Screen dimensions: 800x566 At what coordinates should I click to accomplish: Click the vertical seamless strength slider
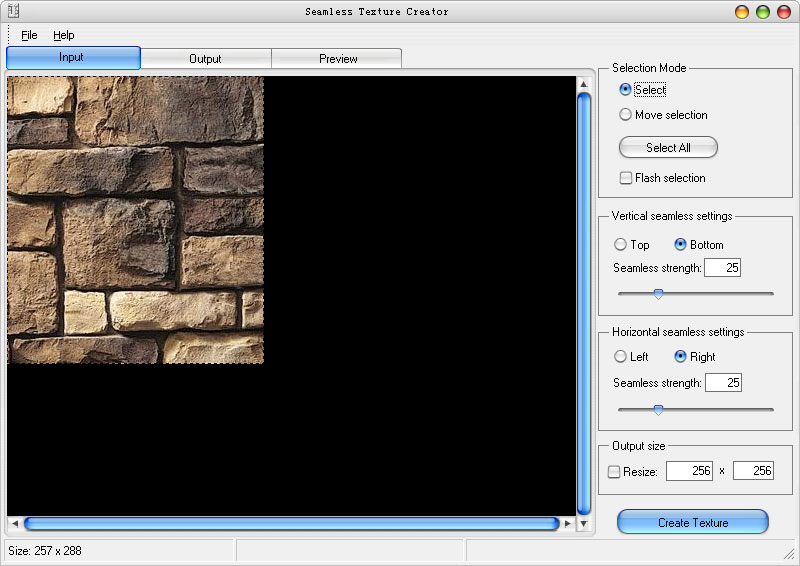coord(658,294)
